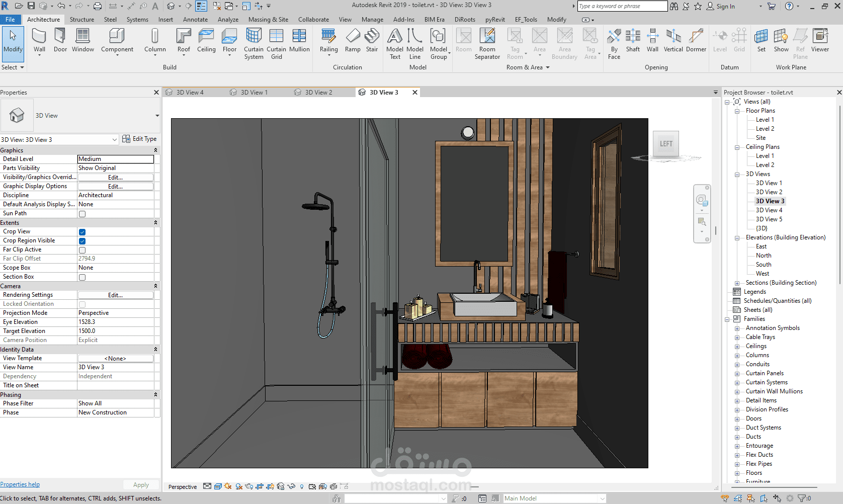Select the Floor tool
This screenshot has width=843, height=504.
(229, 41)
